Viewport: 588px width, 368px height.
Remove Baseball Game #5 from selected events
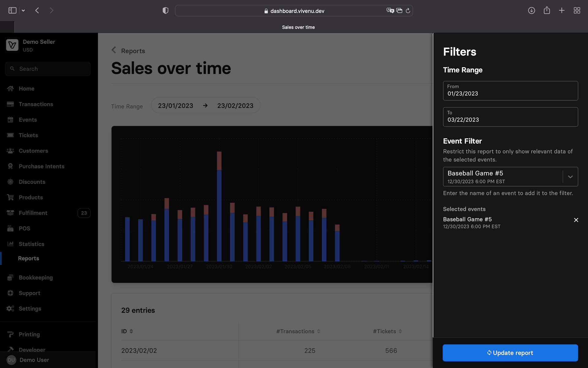tap(576, 220)
